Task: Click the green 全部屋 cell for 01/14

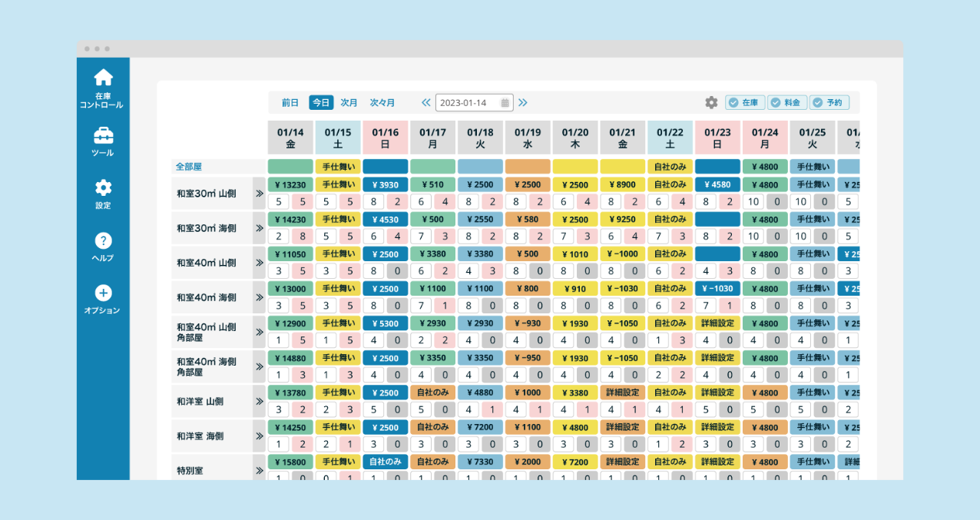Action: pos(290,167)
